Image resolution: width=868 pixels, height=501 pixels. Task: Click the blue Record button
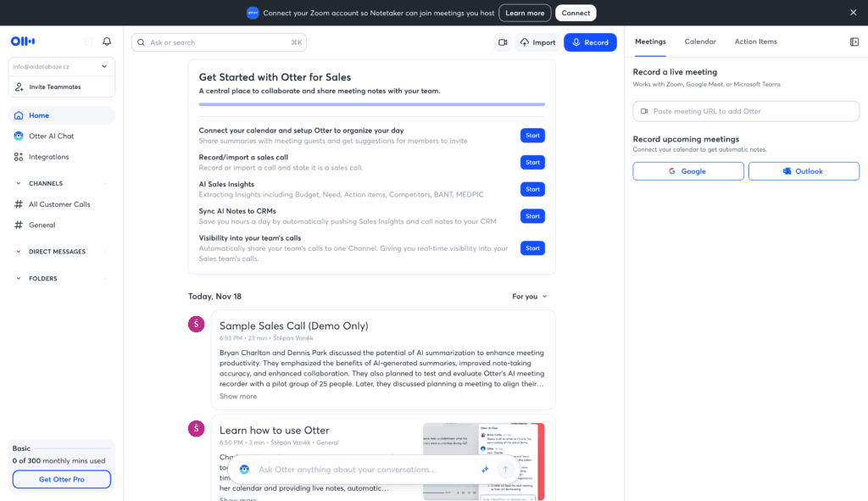tap(590, 42)
